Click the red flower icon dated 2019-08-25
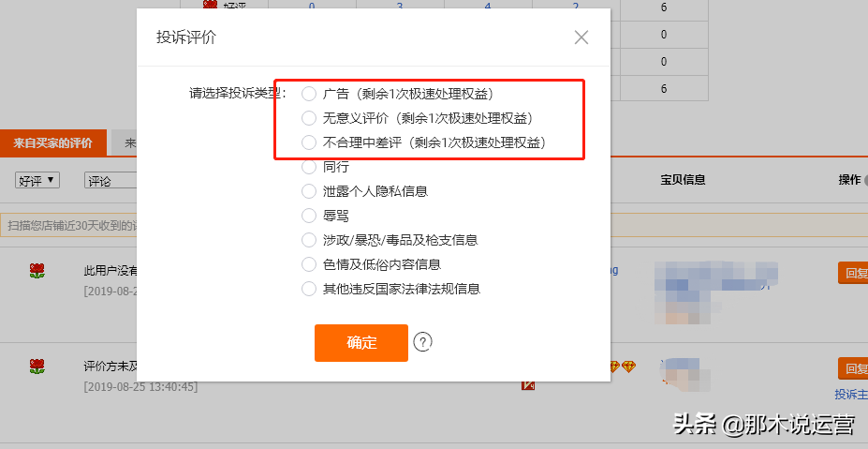 coord(37,367)
